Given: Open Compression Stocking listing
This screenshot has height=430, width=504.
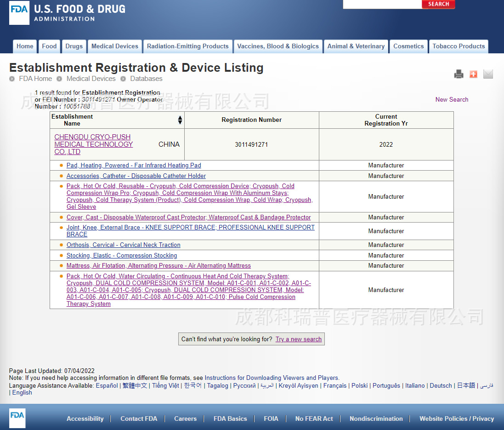Looking at the screenshot, I should [x=122, y=255].
